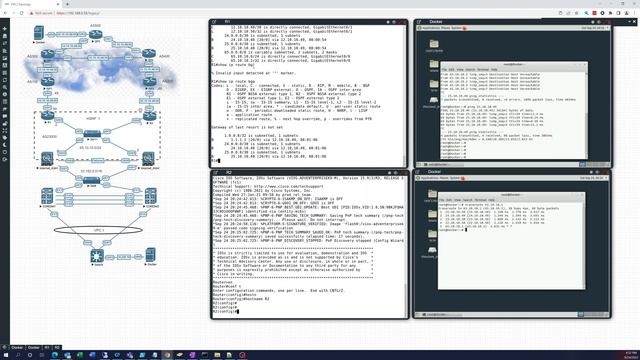640x360 pixels.
Task: Click the browser back arrow button
Action: [x=5, y=13]
